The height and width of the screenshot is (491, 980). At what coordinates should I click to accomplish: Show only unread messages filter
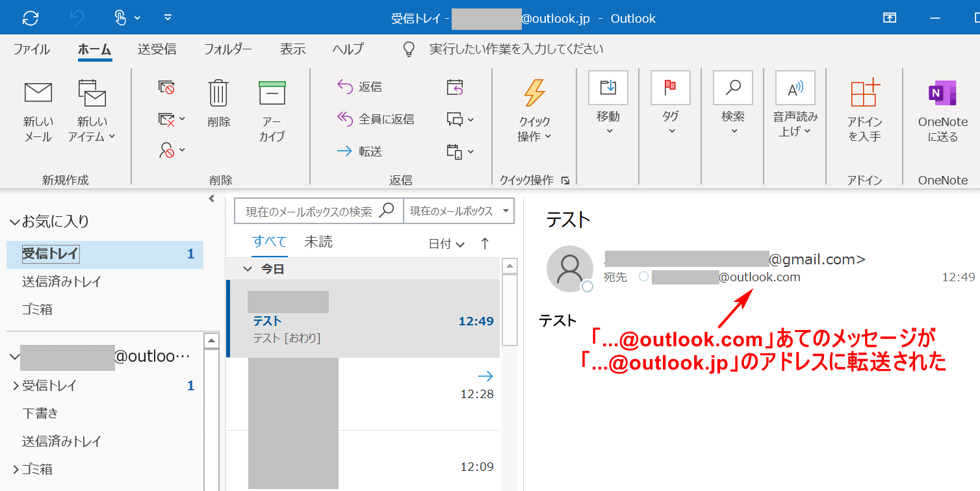pos(318,242)
